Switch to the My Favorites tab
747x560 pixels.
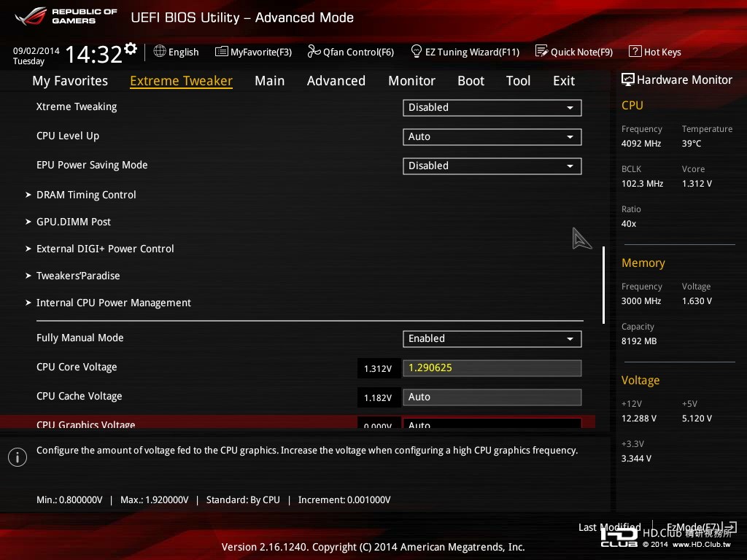[x=70, y=81]
